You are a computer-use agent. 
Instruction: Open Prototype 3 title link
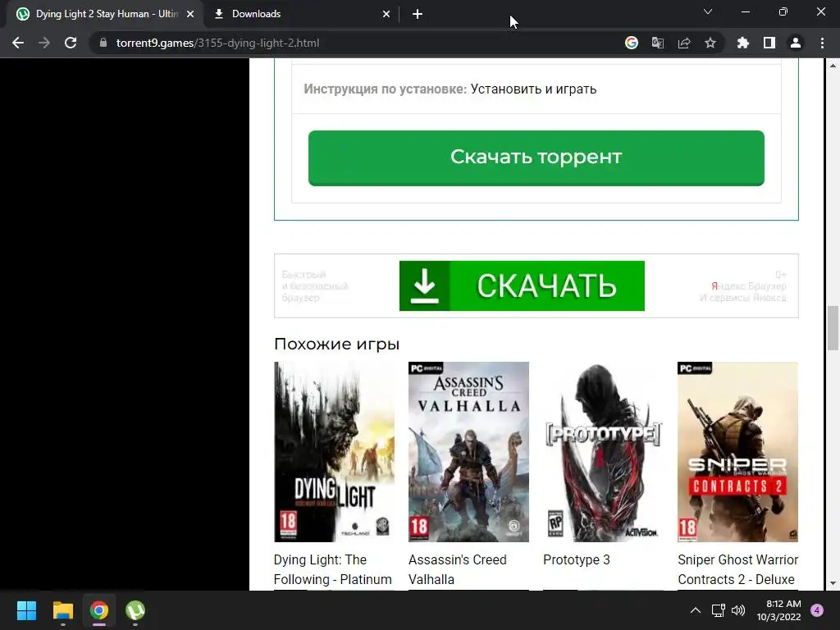pyautogui.click(x=577, y=559)
